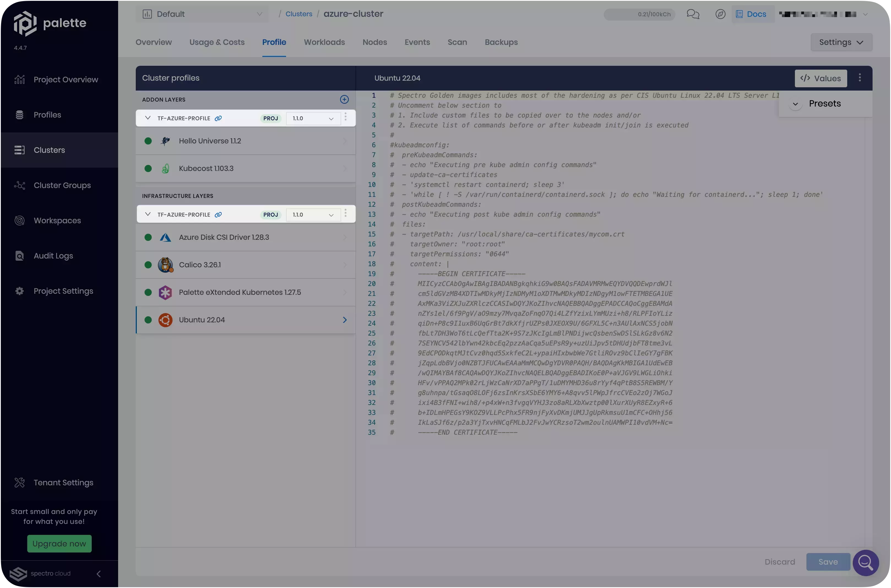Go to Clusters breadcrumb link

pos(299,14)
